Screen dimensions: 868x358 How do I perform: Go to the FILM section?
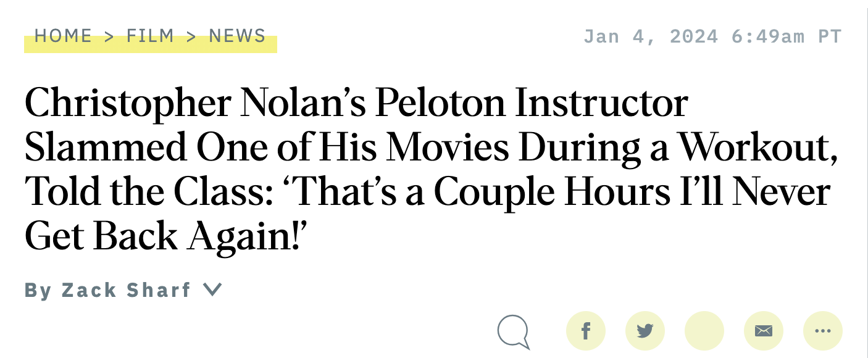tap(148, 36)
